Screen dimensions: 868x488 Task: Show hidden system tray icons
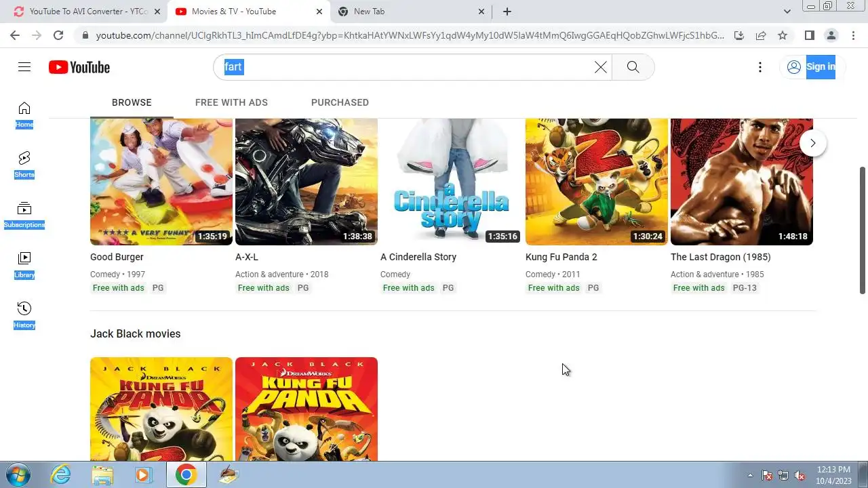coord(750,475)
